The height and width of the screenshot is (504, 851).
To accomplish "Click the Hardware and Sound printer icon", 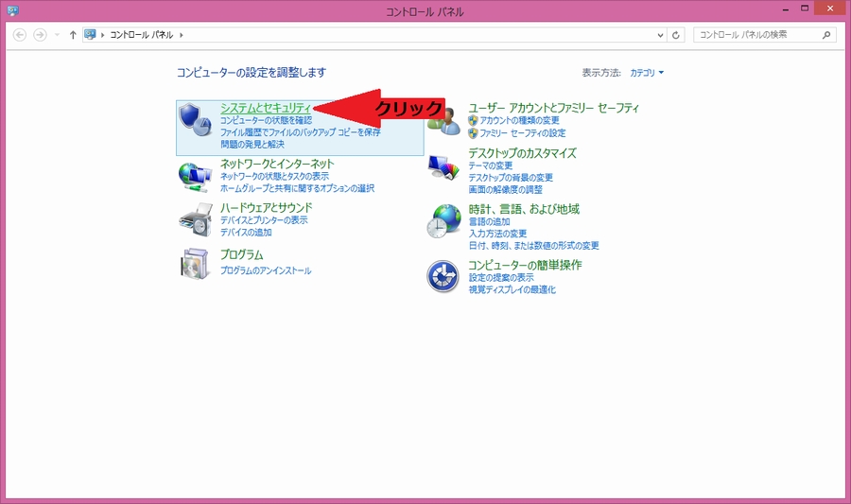I will tap(196, 219).
